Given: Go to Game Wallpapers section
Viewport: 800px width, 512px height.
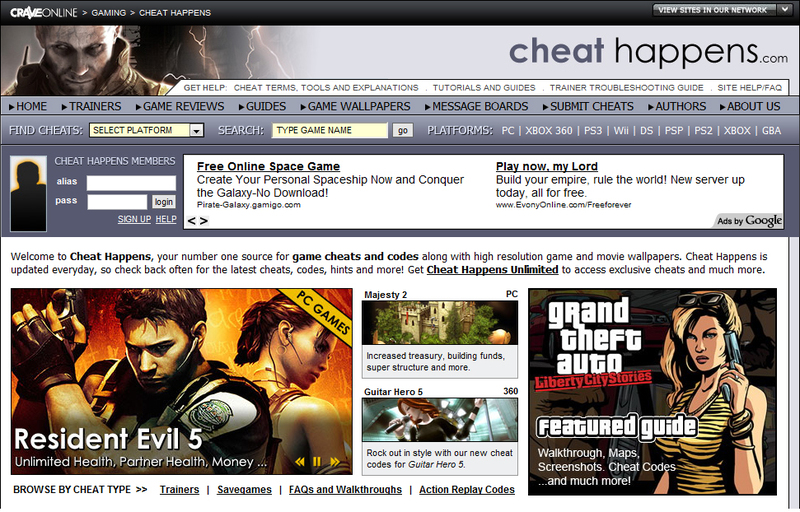Looking at the screenshot, I should pos(356,106).
